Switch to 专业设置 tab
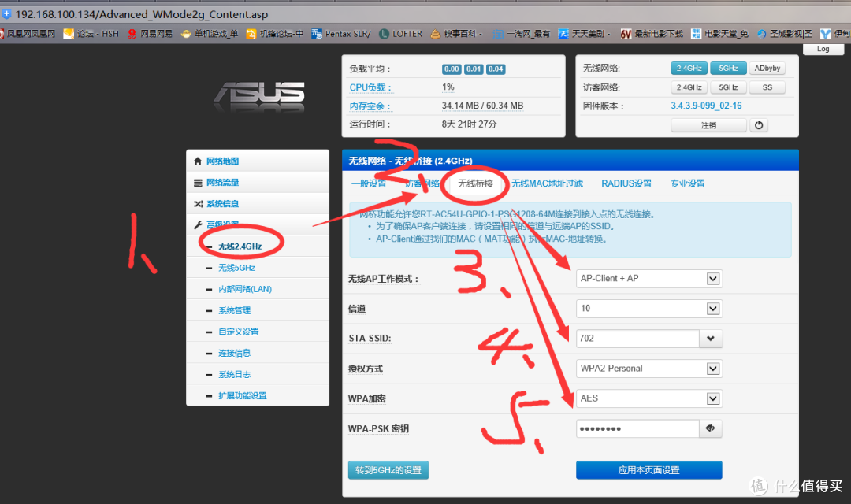851x504 pixels. [688, 184]
